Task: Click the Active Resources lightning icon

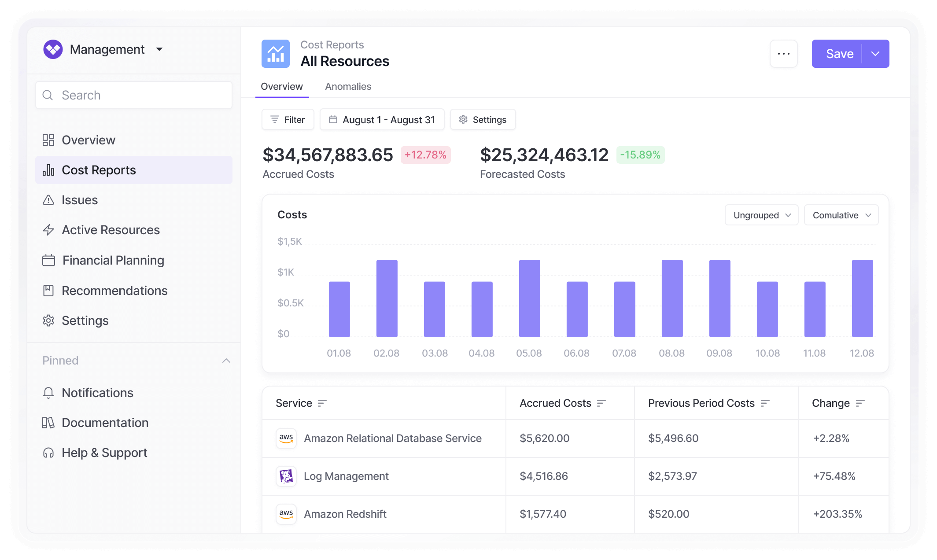Action: [48, 230]
